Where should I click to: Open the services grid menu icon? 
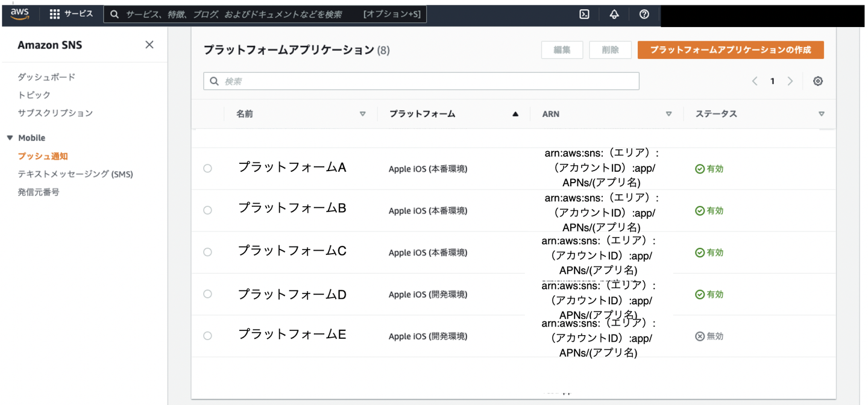[55, 14]
